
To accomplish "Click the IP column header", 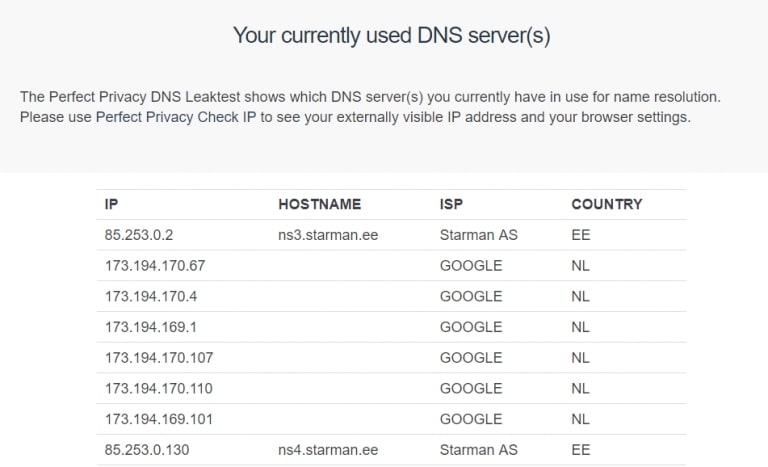I will pyautogui.click(x=111, y=204).
